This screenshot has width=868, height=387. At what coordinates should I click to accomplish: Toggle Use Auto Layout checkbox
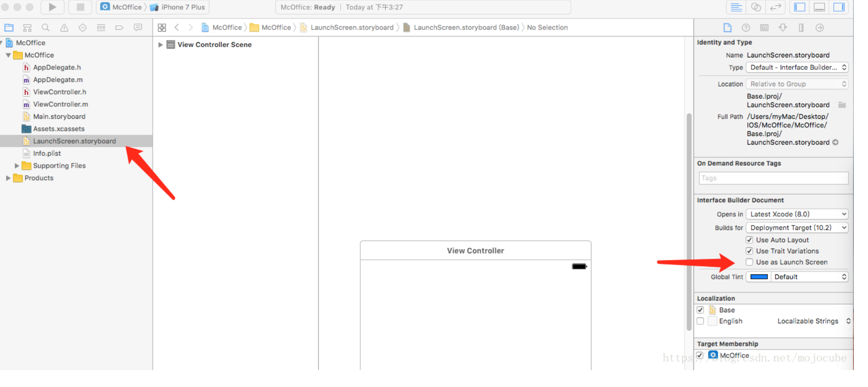tap(749, 240)
